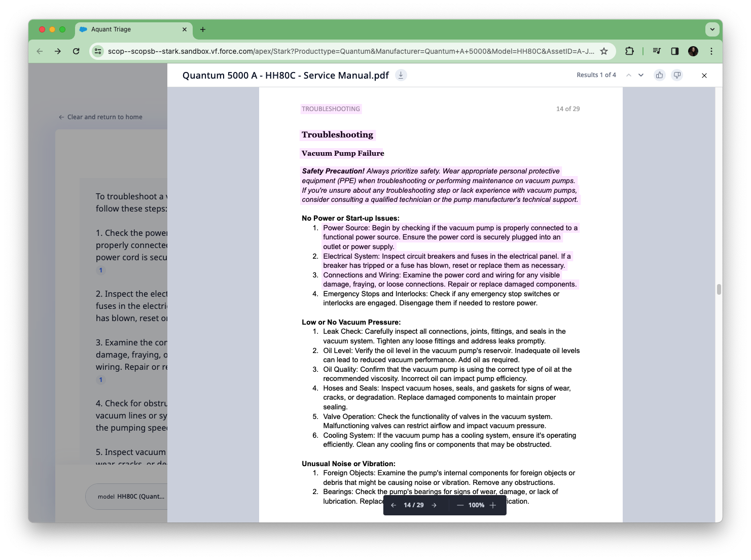
Task: Zoom out the PDF document
Action: [x=460, y=505]
